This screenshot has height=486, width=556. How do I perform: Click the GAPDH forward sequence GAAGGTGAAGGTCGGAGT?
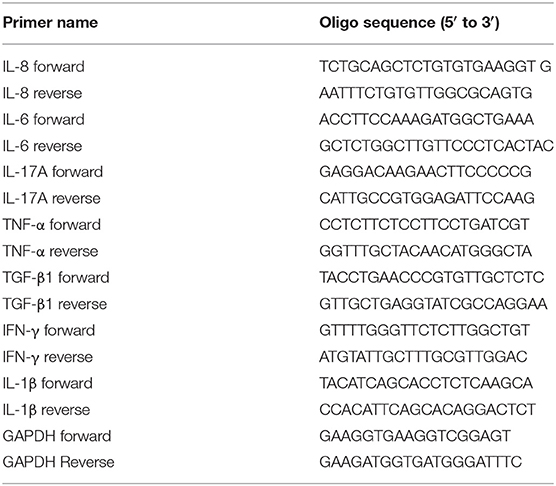415,436
